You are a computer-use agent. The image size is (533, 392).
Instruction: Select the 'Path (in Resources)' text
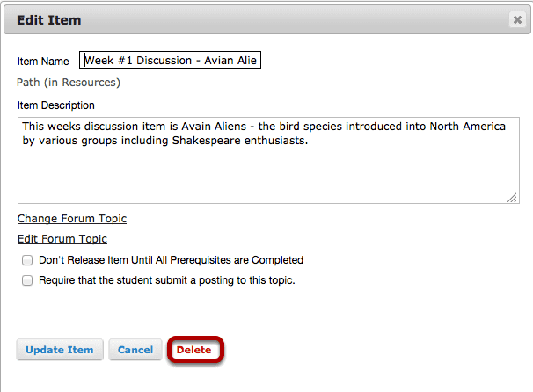tap(69, 83)
